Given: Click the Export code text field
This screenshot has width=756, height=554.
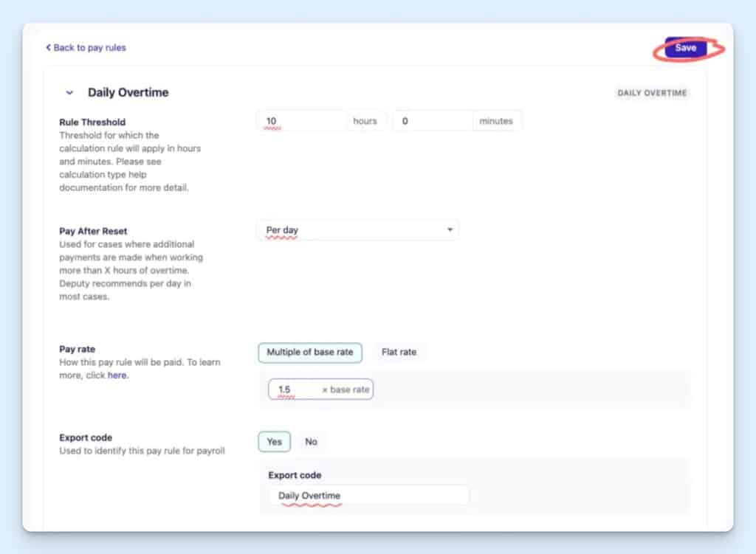Looking at the screenshot, I should [x=369, y=495].
